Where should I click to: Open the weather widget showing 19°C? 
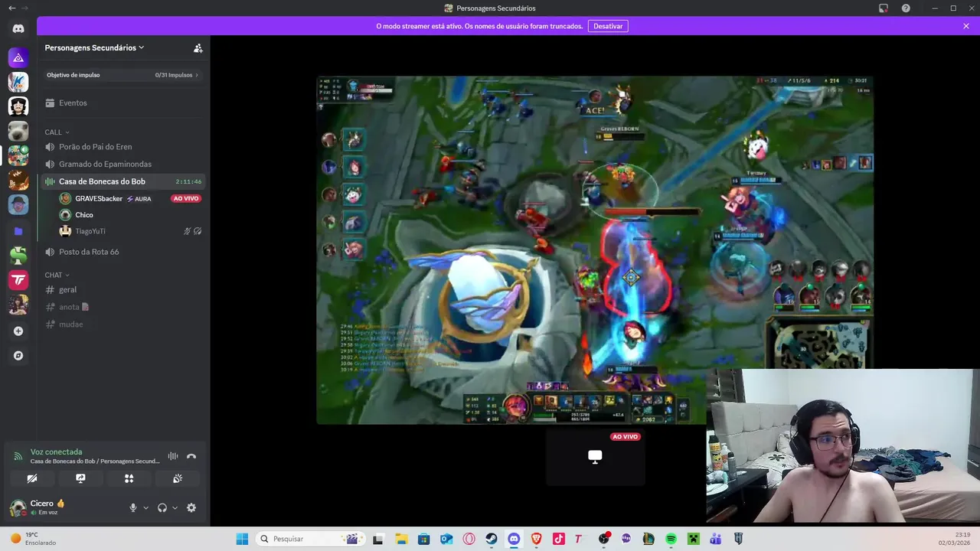coord(33,539)
